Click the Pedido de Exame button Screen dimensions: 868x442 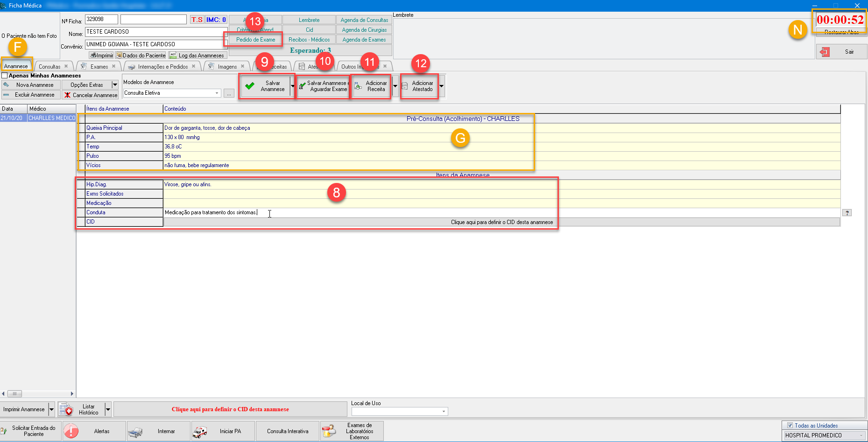click(255, 40)
